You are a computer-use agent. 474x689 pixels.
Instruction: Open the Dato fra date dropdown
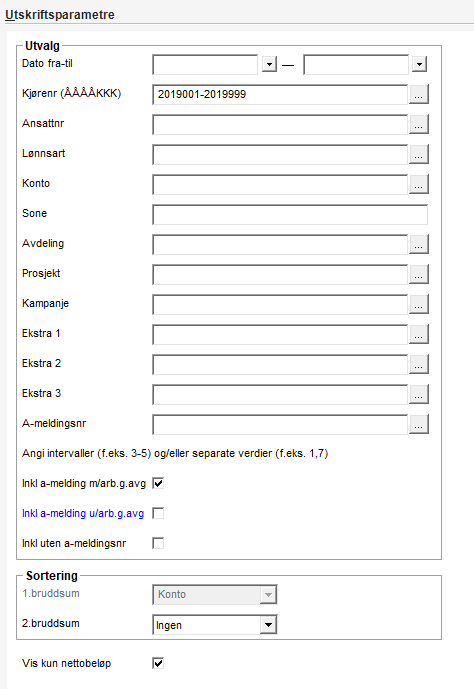point(269,64)
